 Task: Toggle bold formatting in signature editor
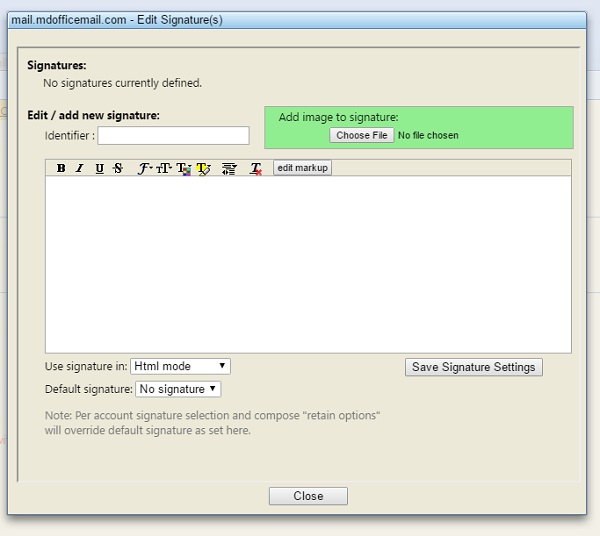pos(61,168)
